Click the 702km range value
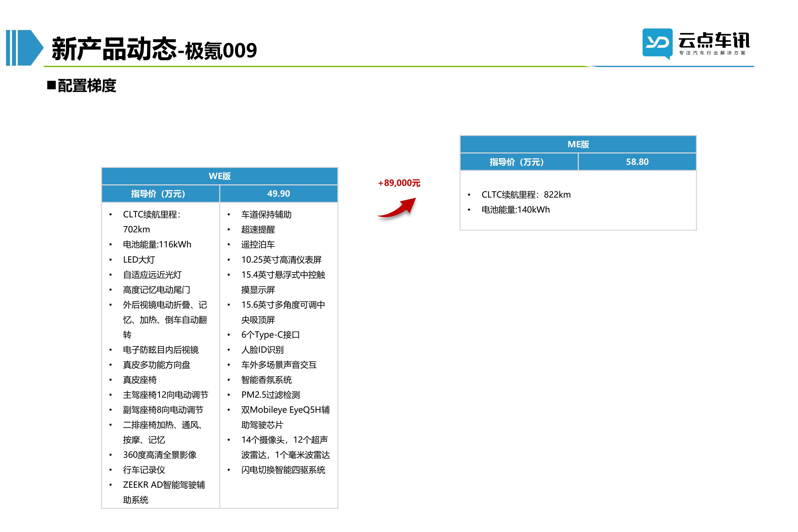The height and width of the screenshot is (532, 798). (136, 229)
